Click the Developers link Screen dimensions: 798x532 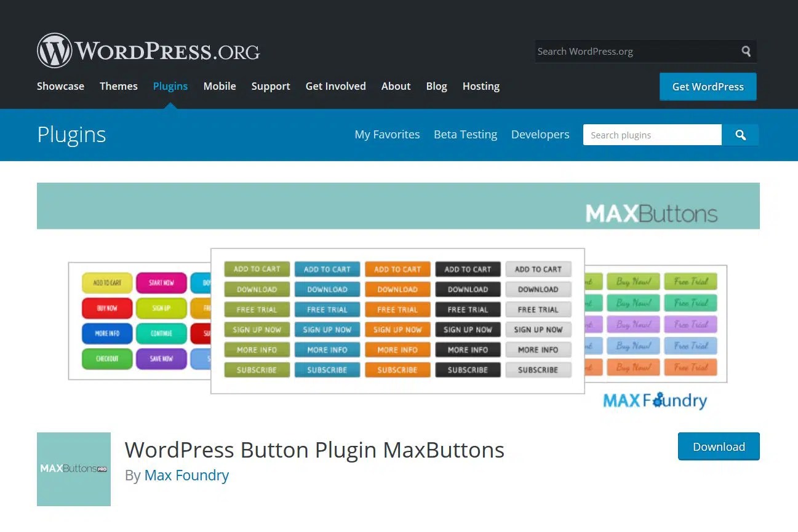[540, 134]
